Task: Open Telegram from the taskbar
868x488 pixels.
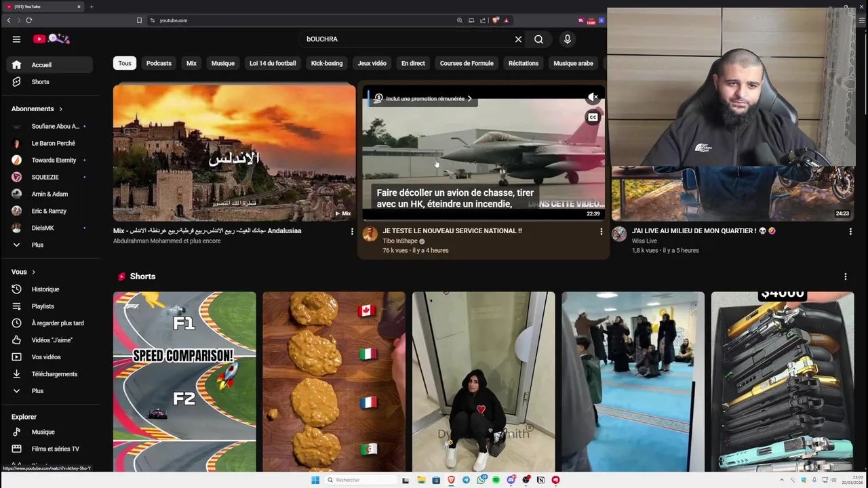Action: click(x=466, y=480)
